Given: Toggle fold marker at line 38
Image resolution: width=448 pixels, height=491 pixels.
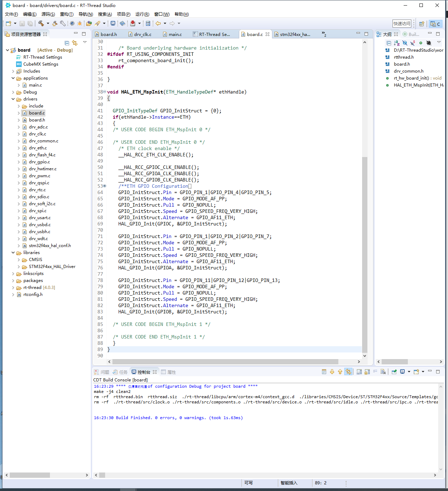Looking at the screenshot, I should pyautogui.click(x=105, y=92).
